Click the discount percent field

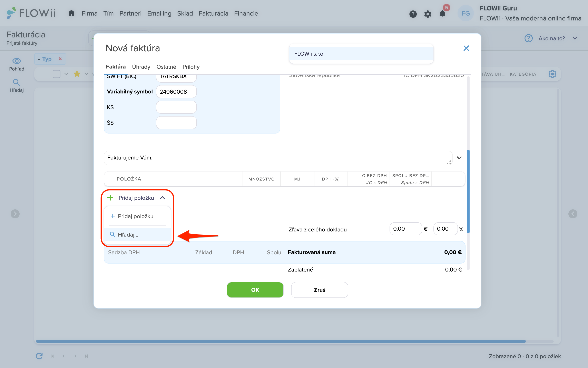[445, 229]
